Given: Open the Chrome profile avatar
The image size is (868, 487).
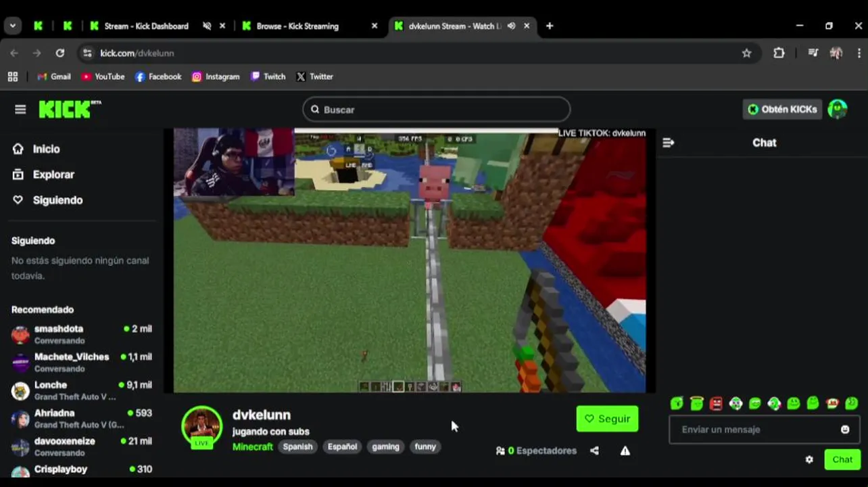Looking at the screenshot, I should [x=836, y=53].
